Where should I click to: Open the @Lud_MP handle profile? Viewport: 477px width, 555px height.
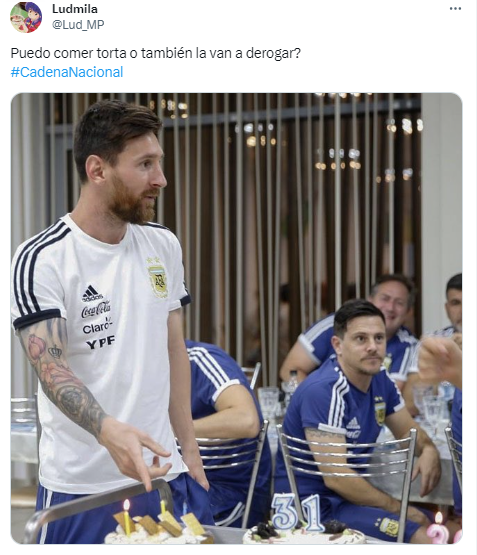tap(78, 24)
